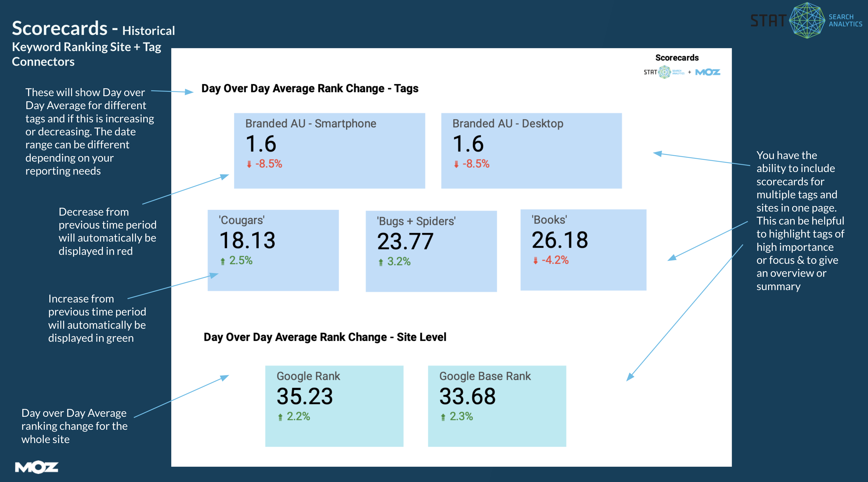This screenshot has height=482, width=868.
Task: Click the white Moz logo bottom left
Action: point(36,467)
